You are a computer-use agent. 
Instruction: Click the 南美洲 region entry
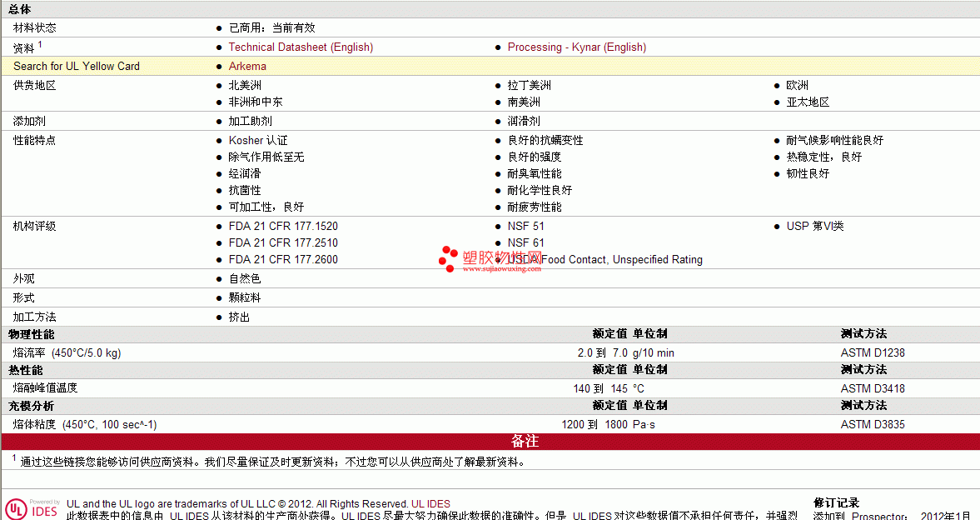click(524, 102)
